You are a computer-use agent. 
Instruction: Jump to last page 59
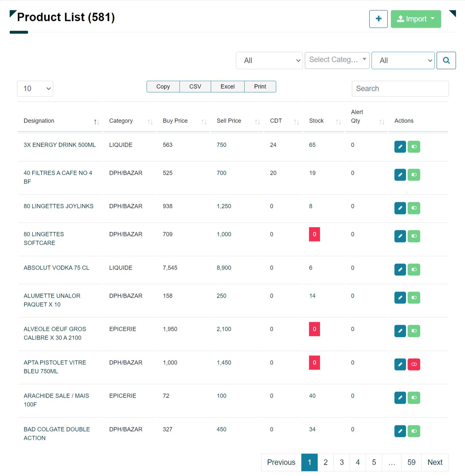[411, 462]
